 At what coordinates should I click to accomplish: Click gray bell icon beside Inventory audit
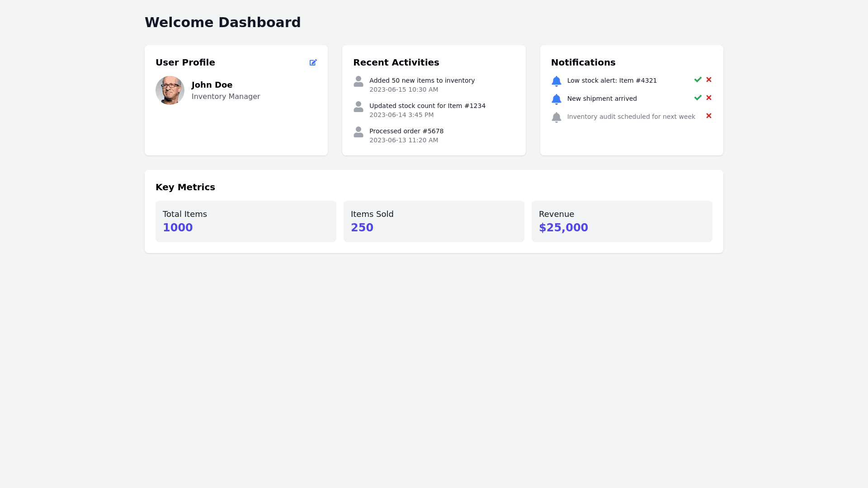point(556,117)
